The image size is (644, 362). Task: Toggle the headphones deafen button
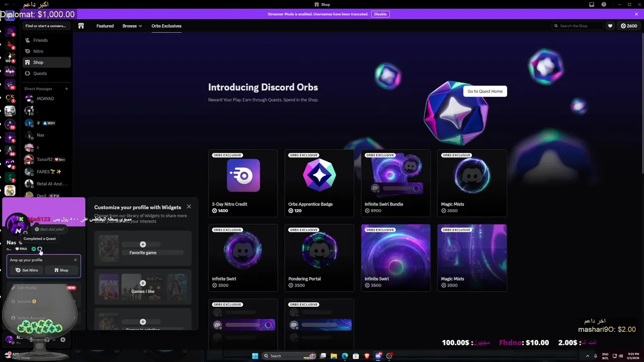pyautogui.click(x=47, y=340)
